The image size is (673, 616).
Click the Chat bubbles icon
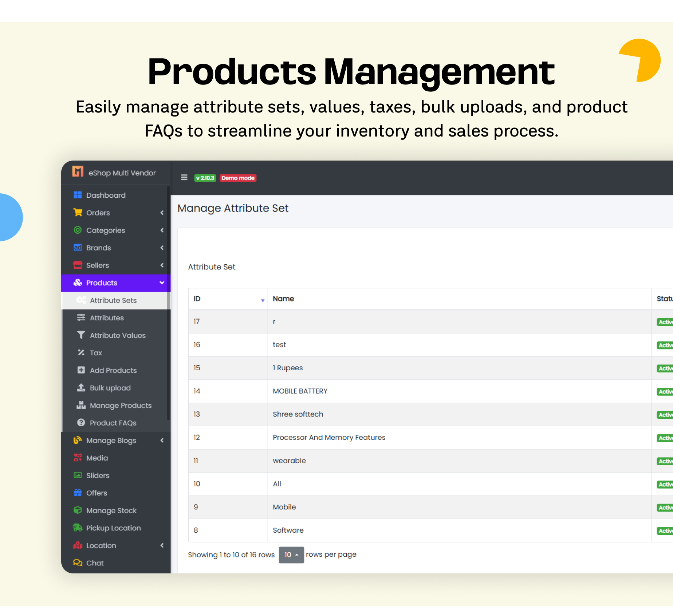pyautogui.click(x=78, y=563)
